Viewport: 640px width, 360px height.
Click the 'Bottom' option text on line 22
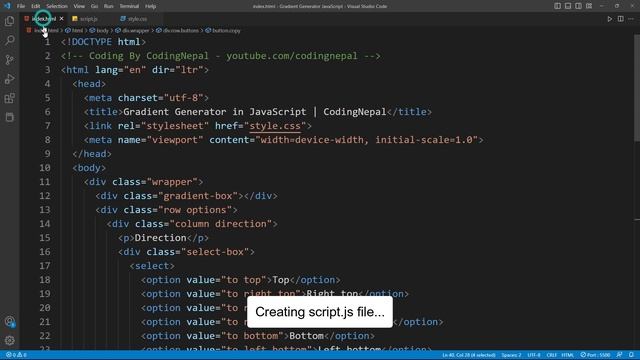click(306, 336)
